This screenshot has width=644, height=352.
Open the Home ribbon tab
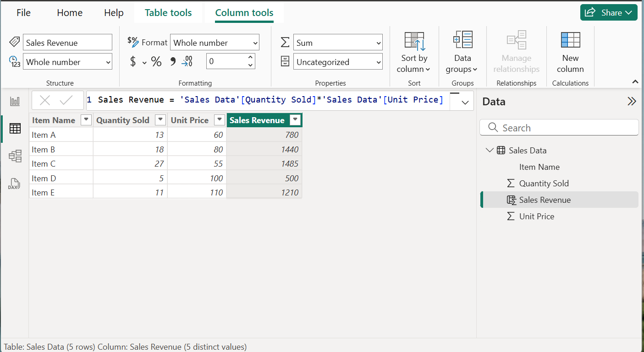click(70, 13)
